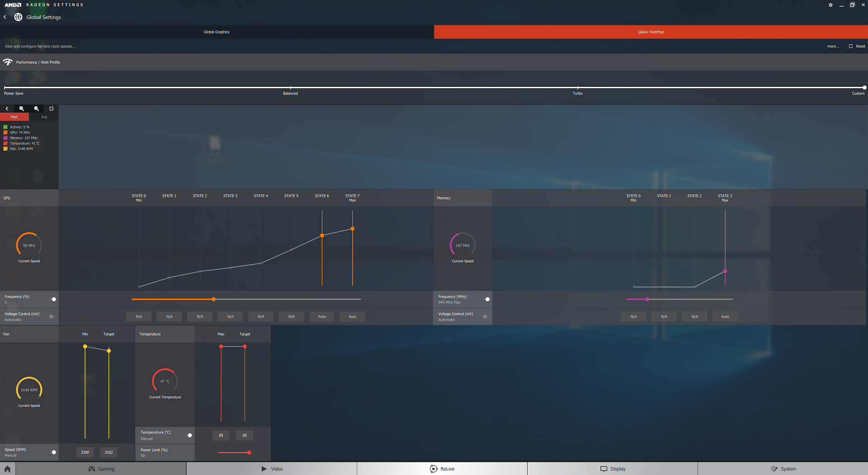This screenshot has height=475, width=868.
Task: Open the Gaming section
Action: click(x=101, y=469)
